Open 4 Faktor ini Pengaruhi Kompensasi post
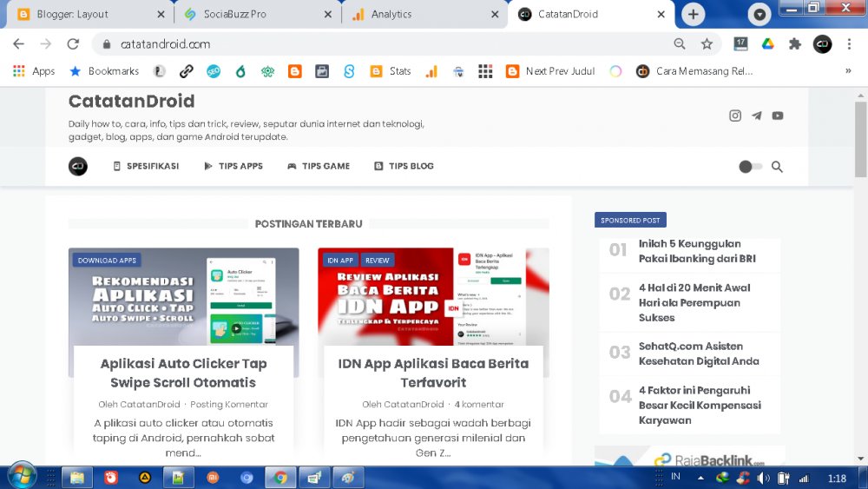The image size is (868, 489). click(x=700, y=405)
